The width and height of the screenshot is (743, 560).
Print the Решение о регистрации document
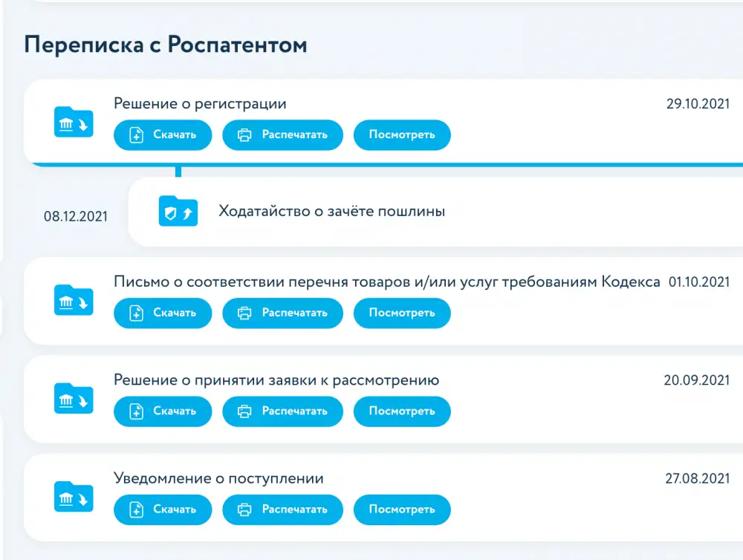tap(282, 135)
